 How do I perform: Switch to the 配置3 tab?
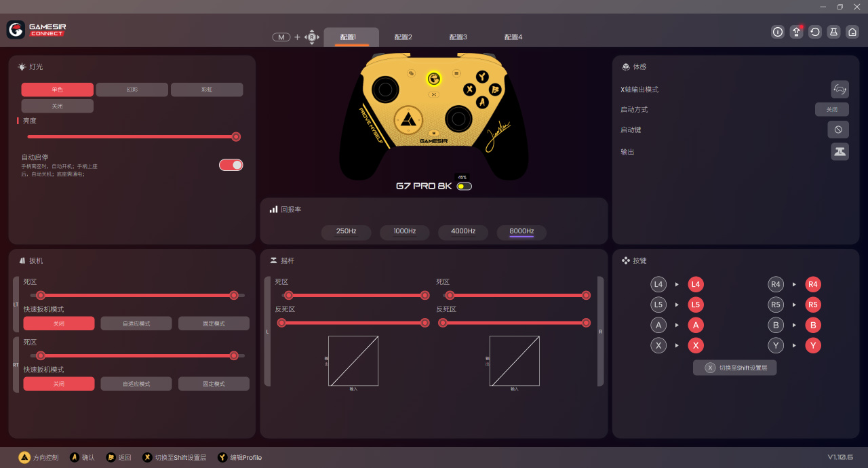pyautogui.click(x=458, y=37)
